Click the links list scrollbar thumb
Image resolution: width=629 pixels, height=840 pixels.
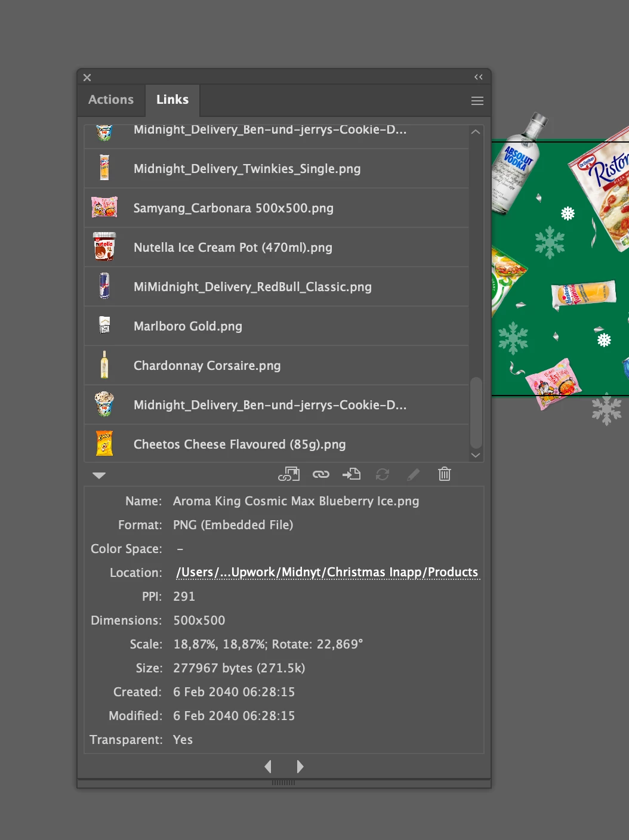(x=476, y=412)
